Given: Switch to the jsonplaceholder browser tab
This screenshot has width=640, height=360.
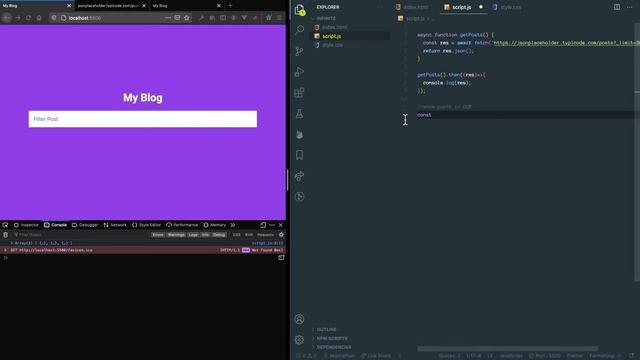Looking at the screenshot, I should tap(108, 6).
